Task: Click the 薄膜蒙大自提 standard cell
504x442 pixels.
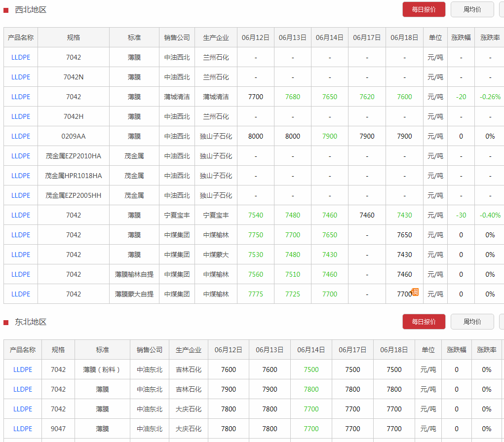Action: (134, 294)
